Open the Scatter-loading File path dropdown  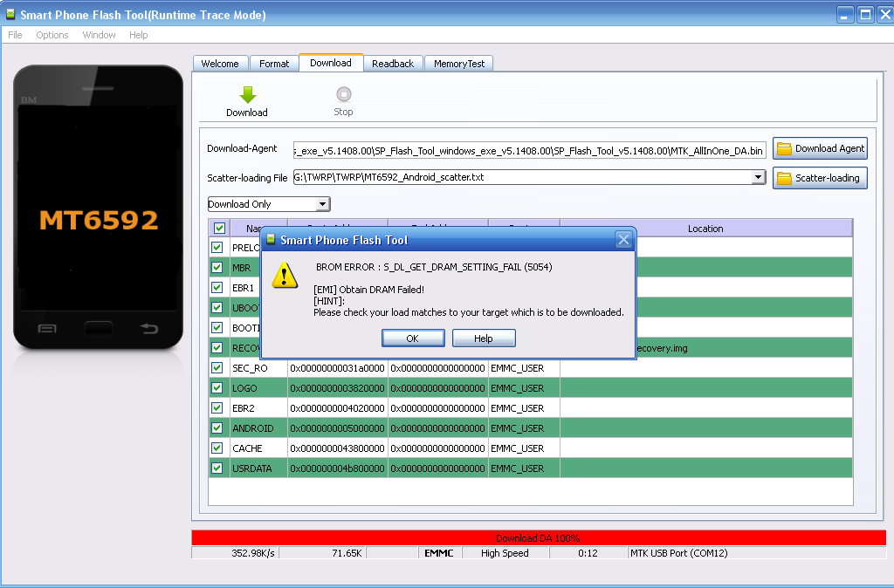(x=758, y=178)
